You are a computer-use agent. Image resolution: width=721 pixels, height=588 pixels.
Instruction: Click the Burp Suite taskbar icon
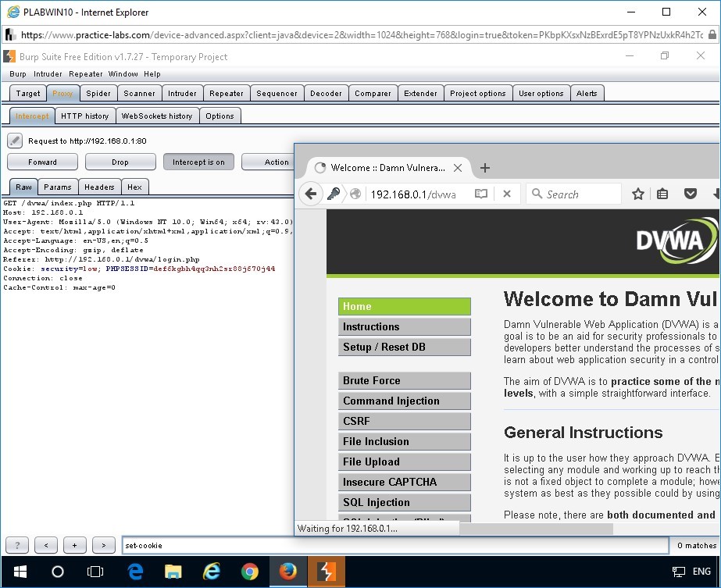pyautogui.click(x=326, y=572)
